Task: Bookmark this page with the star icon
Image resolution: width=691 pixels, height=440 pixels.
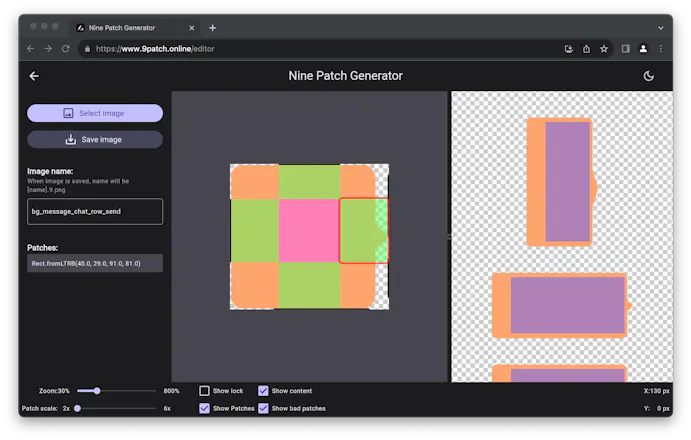Action: coord(604,49)
